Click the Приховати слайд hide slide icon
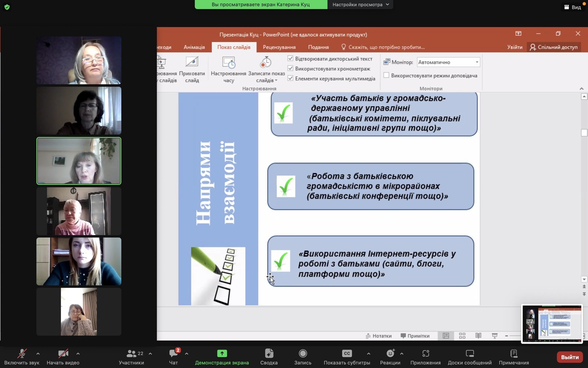The image size is (588, 368). [192, 62]
